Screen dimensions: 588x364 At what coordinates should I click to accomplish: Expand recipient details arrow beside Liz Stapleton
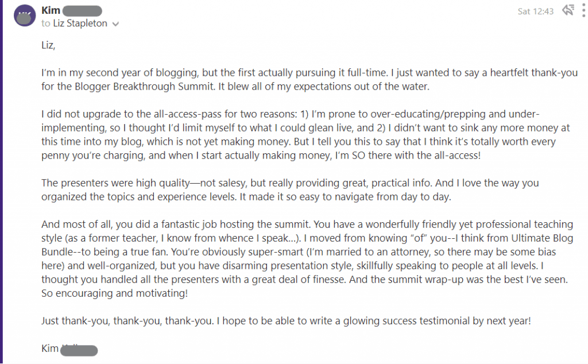(x=115, y=24)
